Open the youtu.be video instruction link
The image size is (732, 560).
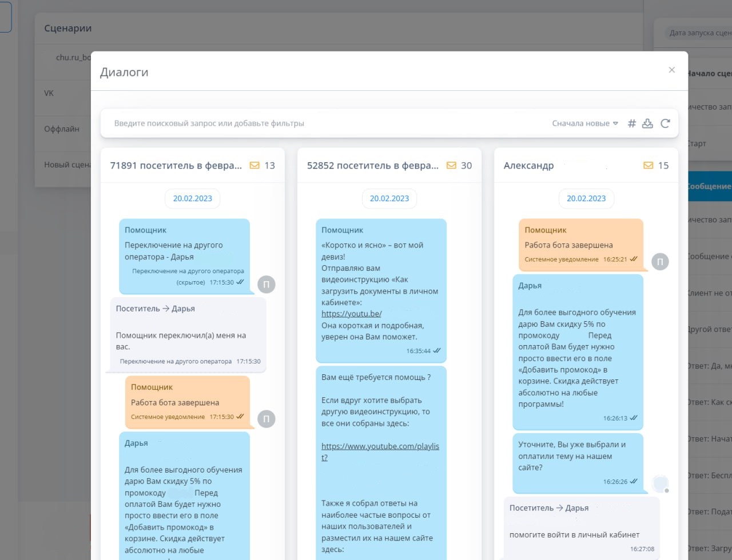[x=351, y=314]
